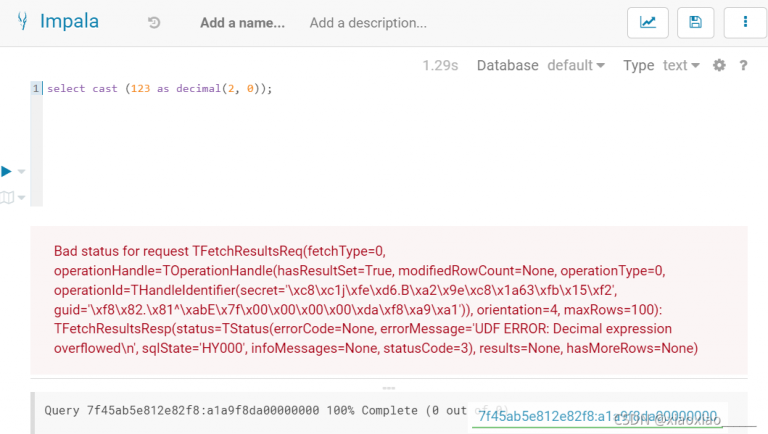Click the red error message box

tap(388, 298)
